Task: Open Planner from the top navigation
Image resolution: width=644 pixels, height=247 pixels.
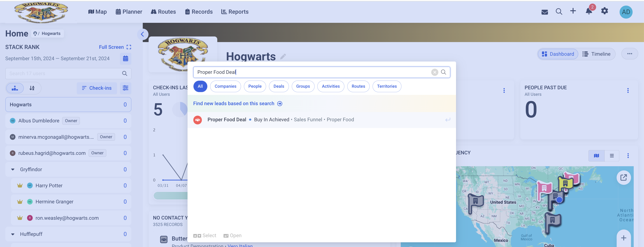Action: (129, 12)
